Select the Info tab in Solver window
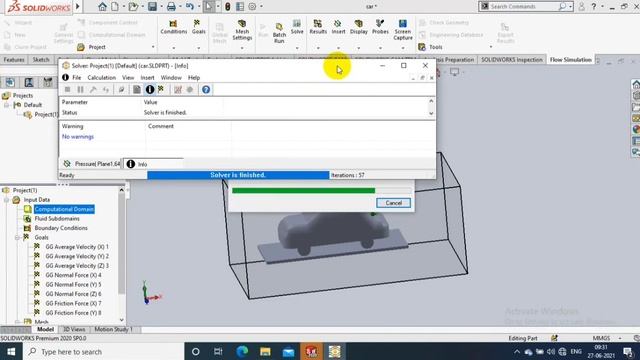The image size is (640, 360). point(153,164)
